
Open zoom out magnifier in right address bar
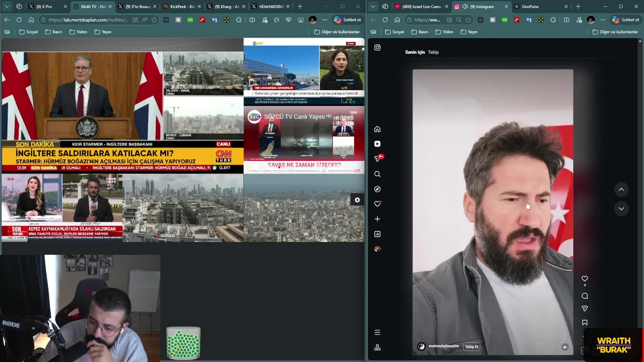click(459, 20)
